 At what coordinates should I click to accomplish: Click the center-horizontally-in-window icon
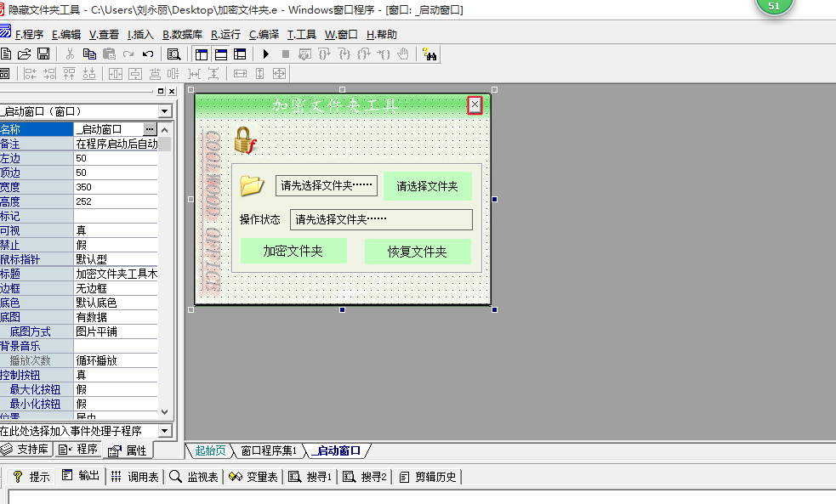(115, 74)
